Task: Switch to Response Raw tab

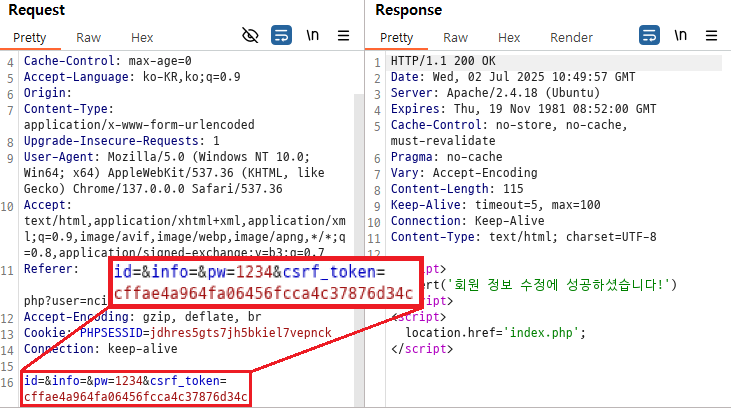Action: 455,38
